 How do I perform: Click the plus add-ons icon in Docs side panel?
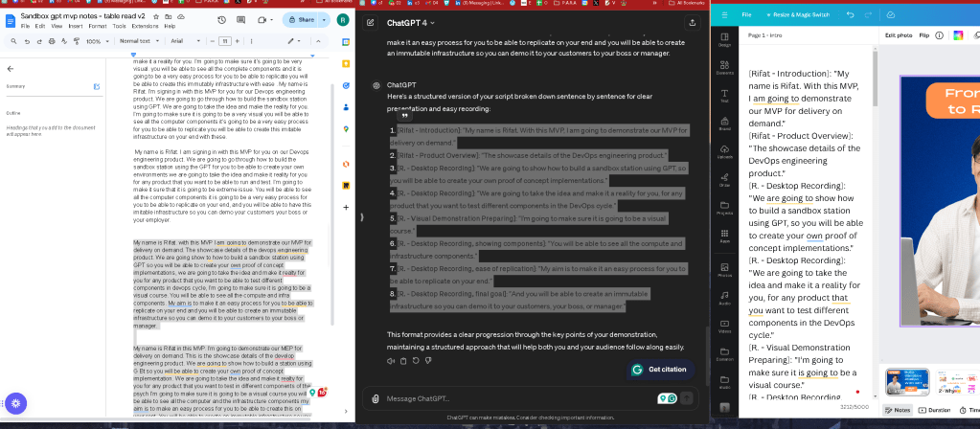346,208
